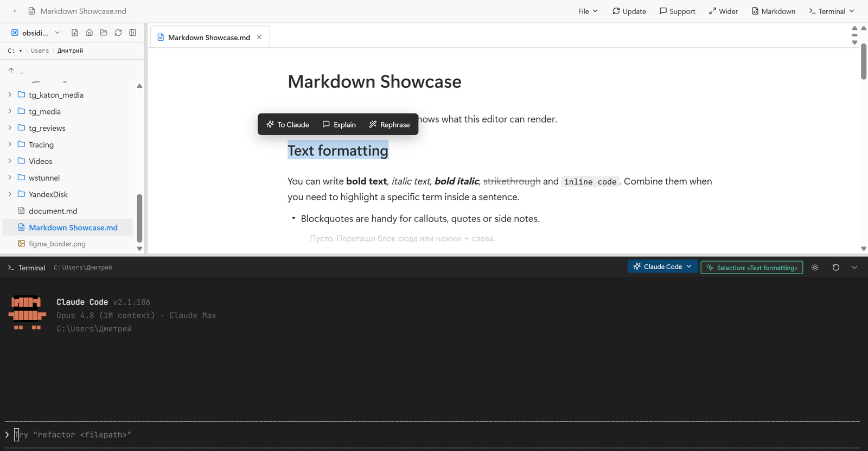Click the Users breadcrumb segment
868x451 pixels.
coord(40,50)
